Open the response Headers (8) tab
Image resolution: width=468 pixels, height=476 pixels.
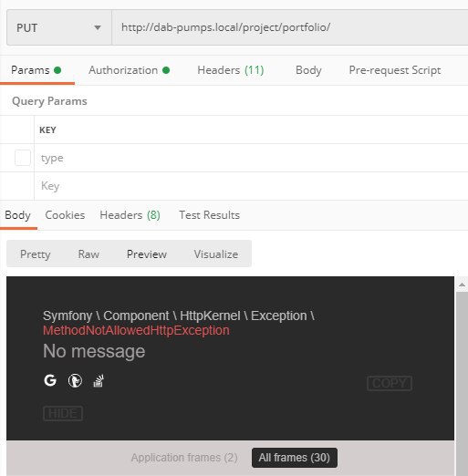coord(130,215)
